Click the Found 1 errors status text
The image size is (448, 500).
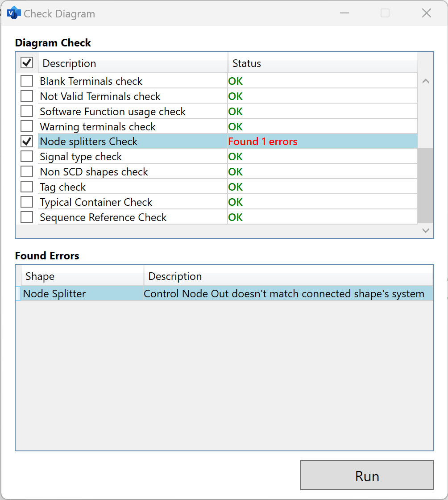coord(262,142)
